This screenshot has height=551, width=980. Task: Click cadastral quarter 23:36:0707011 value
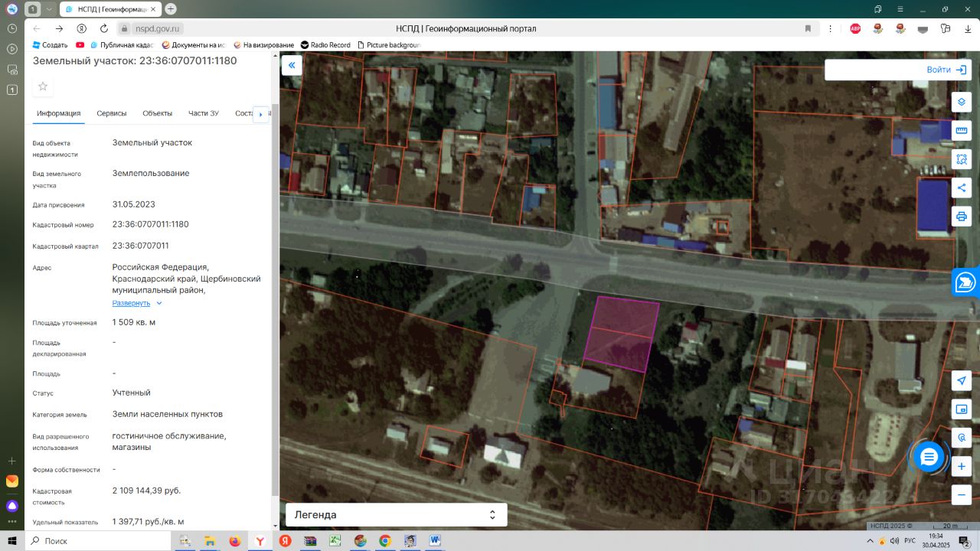point(141,246)
